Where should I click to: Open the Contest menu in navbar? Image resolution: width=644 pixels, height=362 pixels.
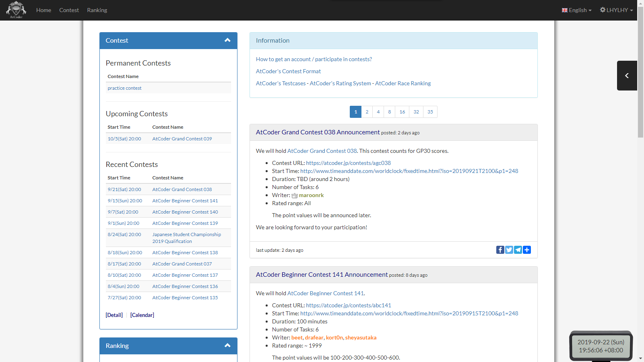coord(69,10)
